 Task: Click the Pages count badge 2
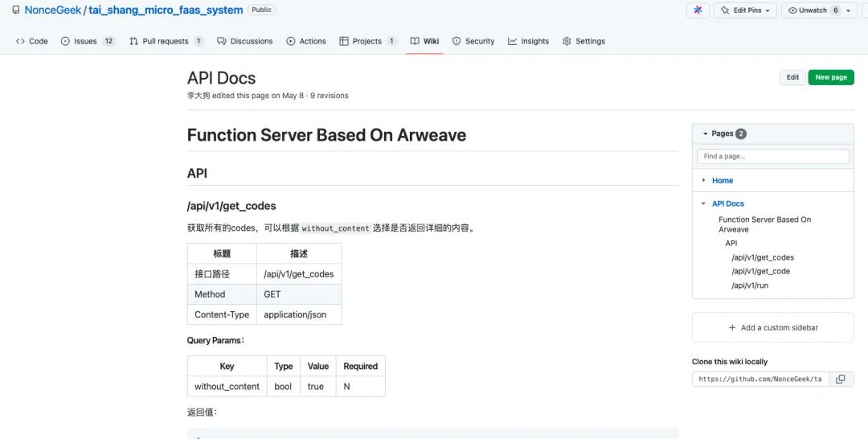(741, 133)
